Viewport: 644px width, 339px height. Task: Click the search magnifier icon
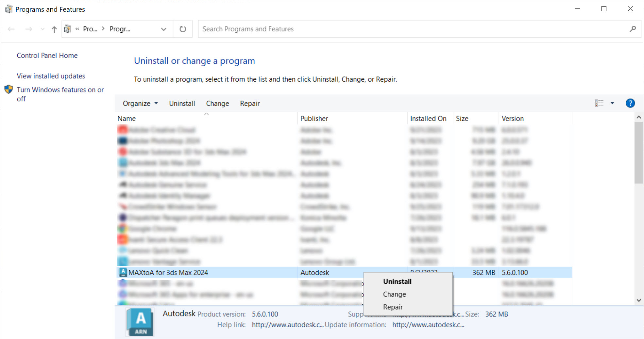633,29
